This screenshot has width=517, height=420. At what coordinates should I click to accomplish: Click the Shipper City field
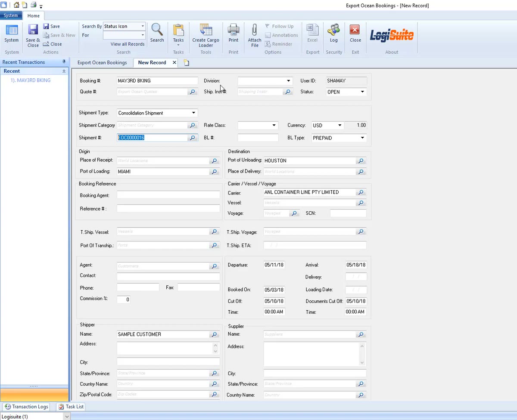pyautogui.click(x=168, y=362)
